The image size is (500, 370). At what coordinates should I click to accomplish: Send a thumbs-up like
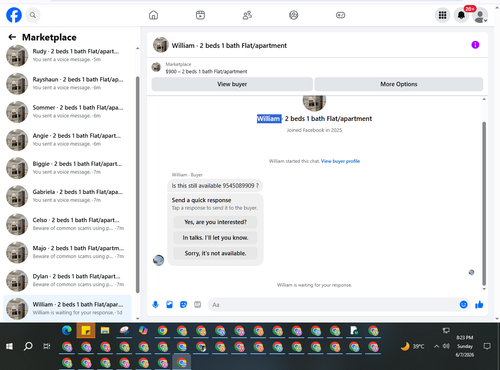pyautogui.click(x=479, y=304)
